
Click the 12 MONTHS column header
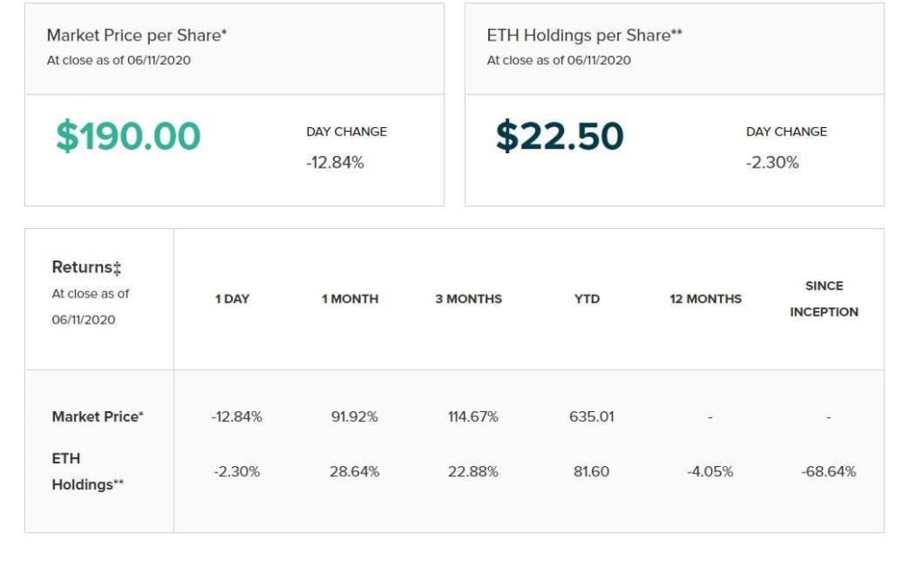706,299
